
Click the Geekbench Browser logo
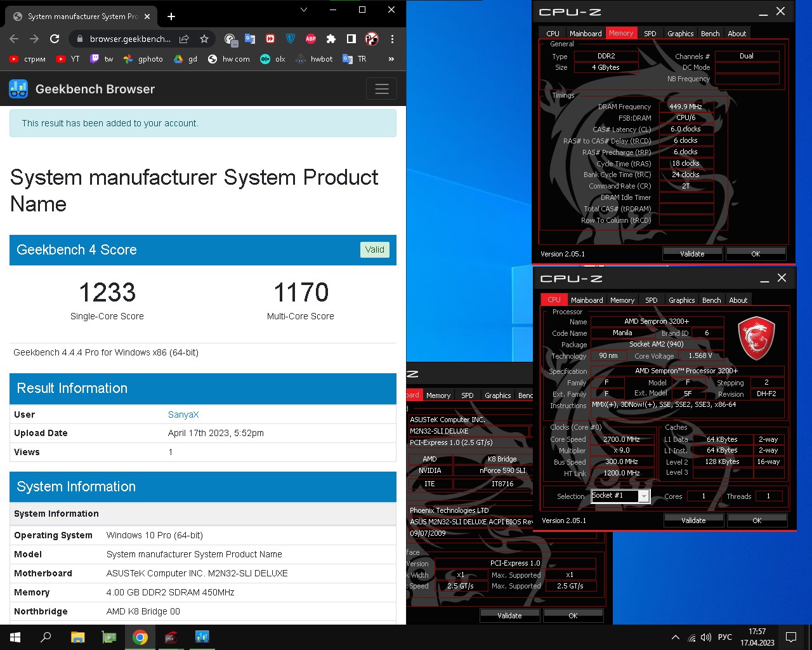pyautogui.click(x=82, y=89)
